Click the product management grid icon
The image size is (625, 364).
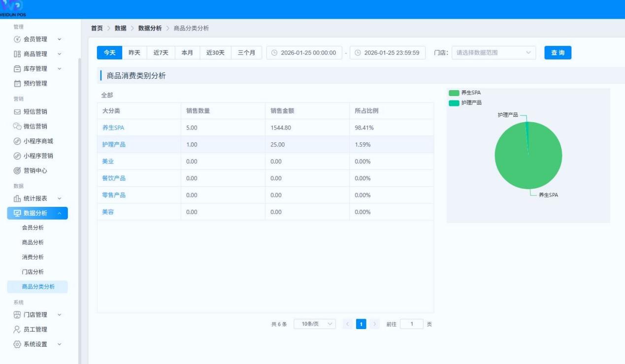17,54
